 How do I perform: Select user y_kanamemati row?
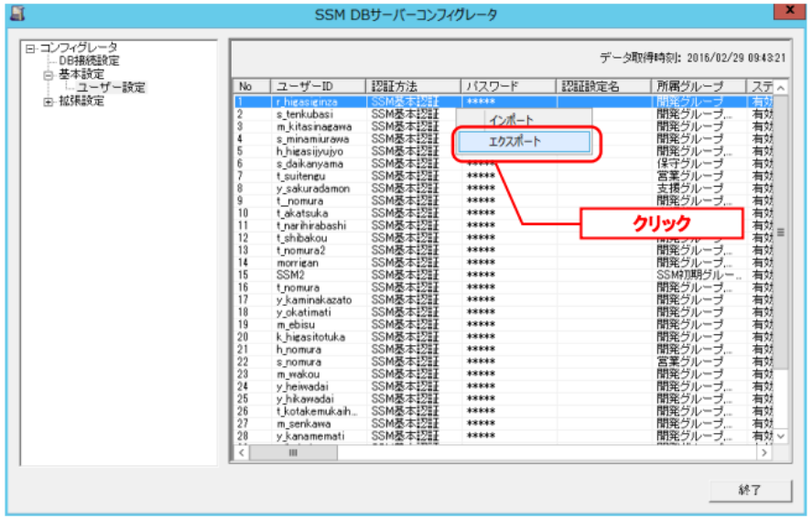point(503,437)
